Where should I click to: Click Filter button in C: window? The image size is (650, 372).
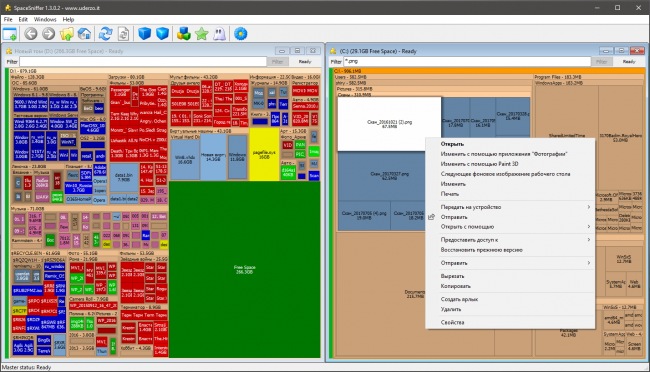[x=601, y=62]
